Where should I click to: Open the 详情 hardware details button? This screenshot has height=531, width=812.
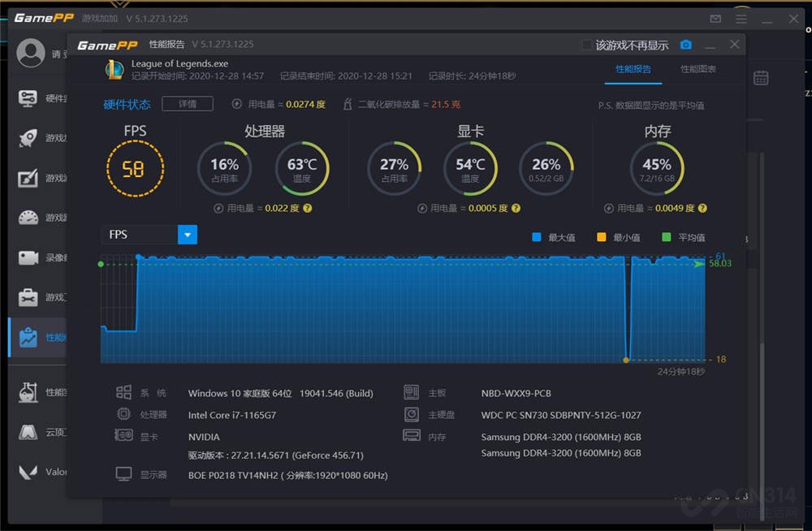(187, 104)
